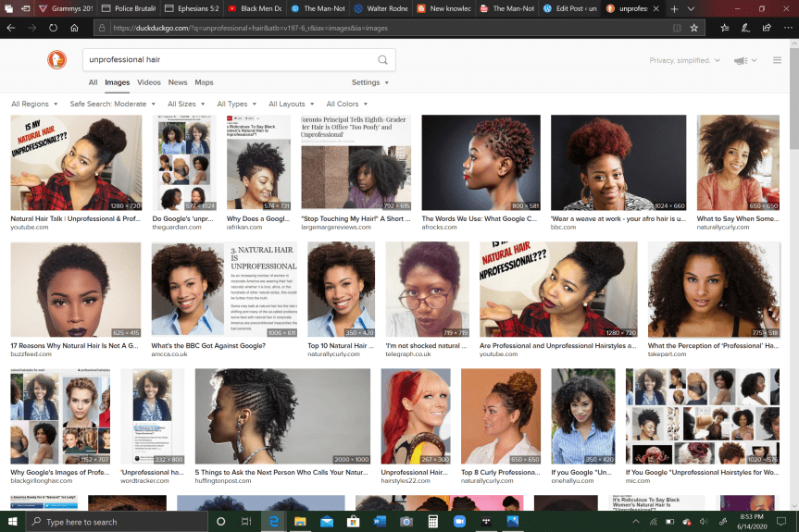Screen dimensions: 799x532
Task: Click the 'unprofessional hair' search field
Action: pos(227,60)
